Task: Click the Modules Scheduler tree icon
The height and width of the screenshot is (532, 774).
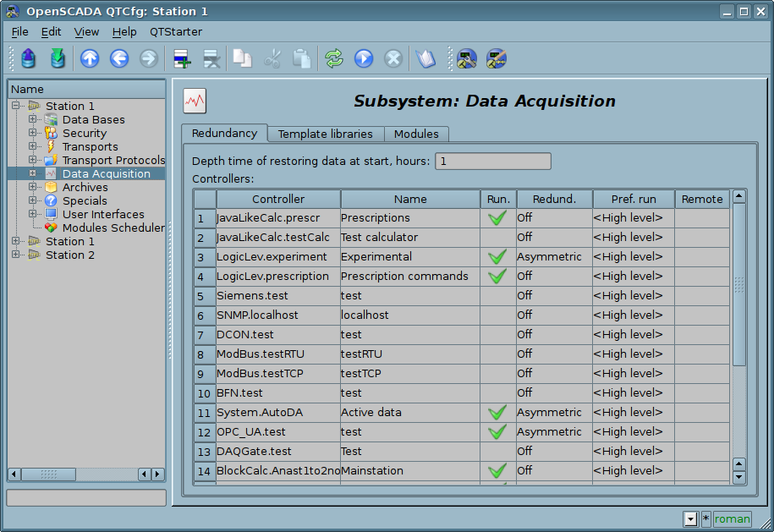Action: [51, 228]
